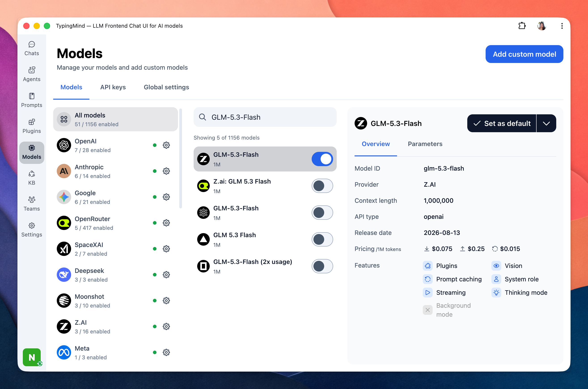Enable the Z.ai: GLM 5.3 Flash toggle
588x389 pixels.
click(x=322, y=186)
